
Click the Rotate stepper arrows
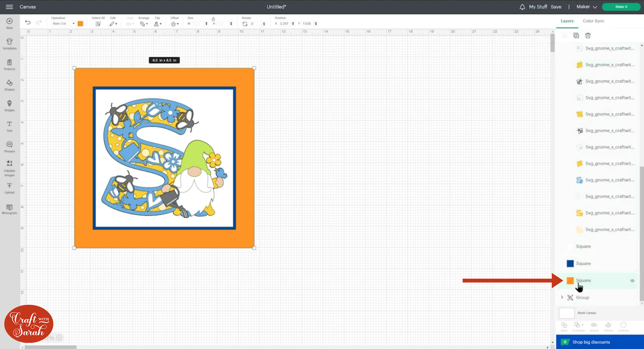(264, 24)
